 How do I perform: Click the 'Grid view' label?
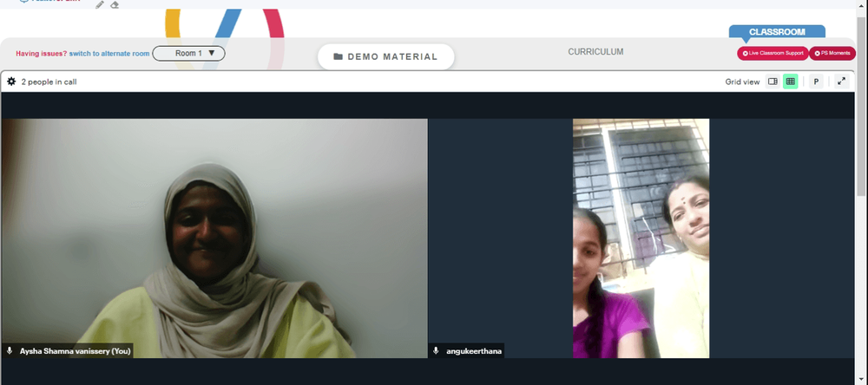click(x=742, y=82)
